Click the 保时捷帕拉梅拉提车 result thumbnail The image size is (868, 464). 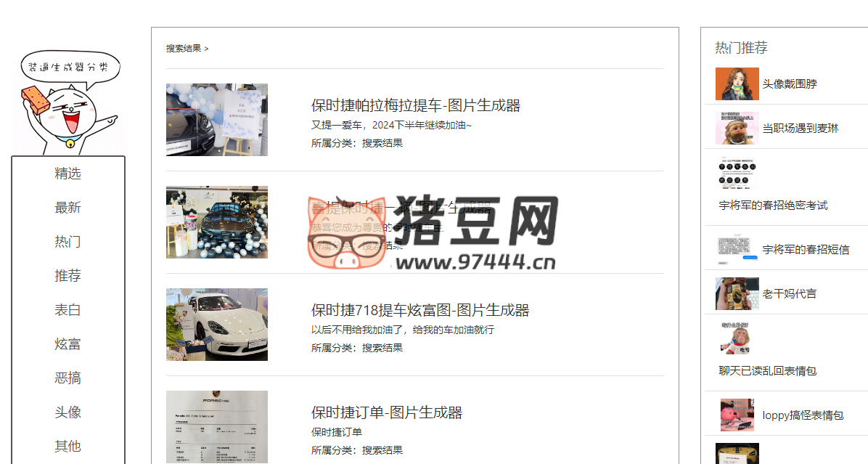[x=217, y=120]
